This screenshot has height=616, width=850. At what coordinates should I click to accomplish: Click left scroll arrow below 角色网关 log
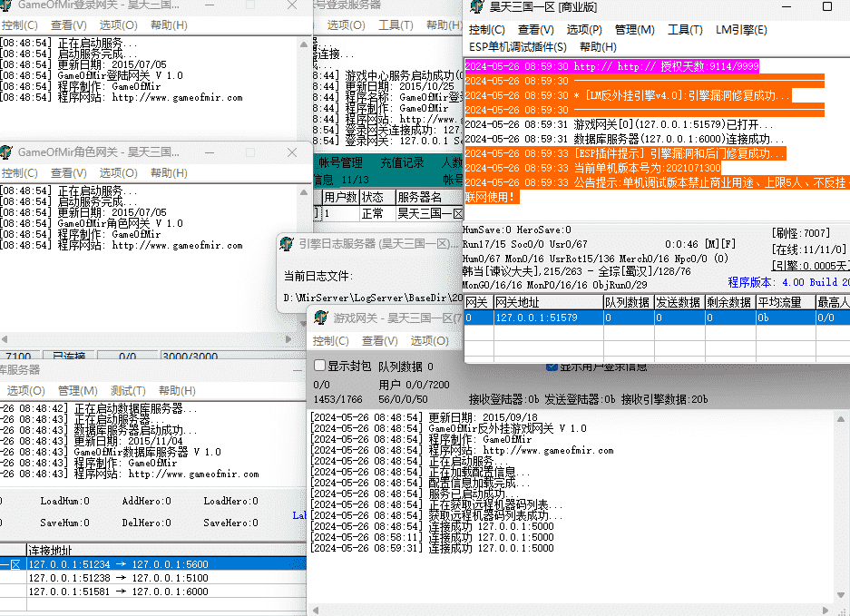click(5, 339)
